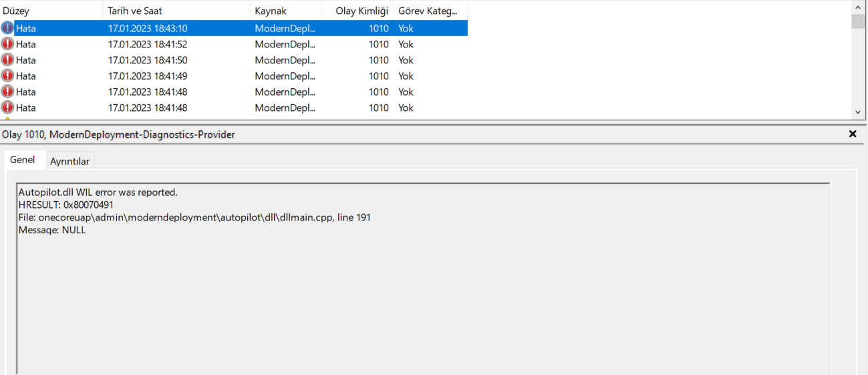This screenshot has height=375, width=868.
Task: Click the Message: NULL line
Action: pyautogui.click(x=52, y=230)
